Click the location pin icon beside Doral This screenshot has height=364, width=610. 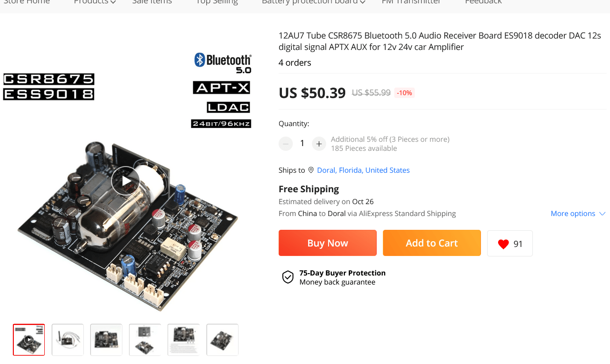pos(311,170)
